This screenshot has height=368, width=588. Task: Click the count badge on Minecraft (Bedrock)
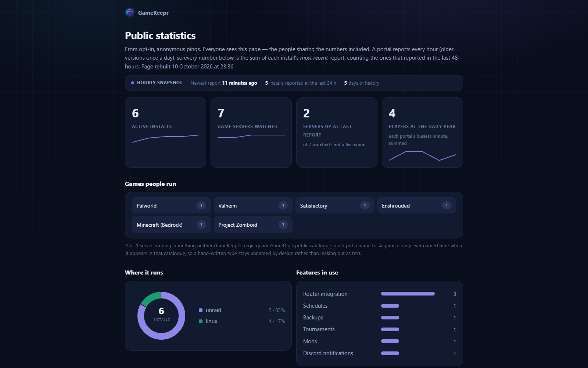[x=201, y=225]
